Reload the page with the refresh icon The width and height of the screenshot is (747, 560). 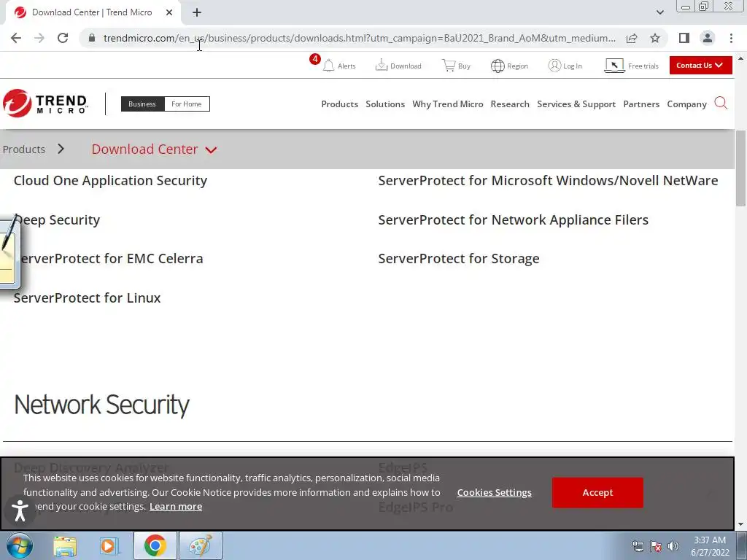(x=63, y=38)
